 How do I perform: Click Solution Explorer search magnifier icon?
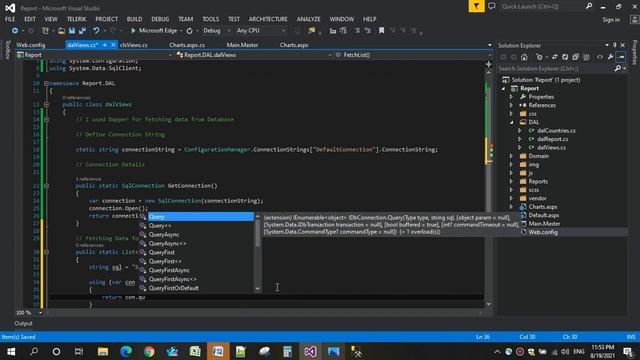coord(618,69)
